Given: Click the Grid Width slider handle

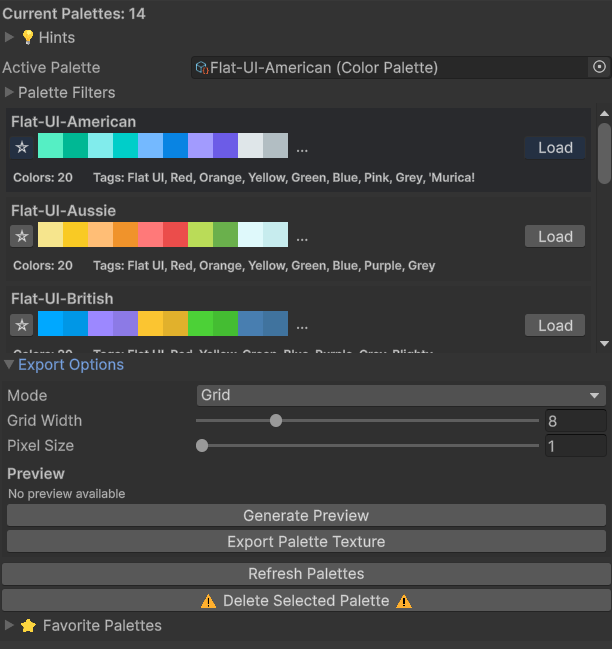Looking at the screenshot, I should 276,421.
